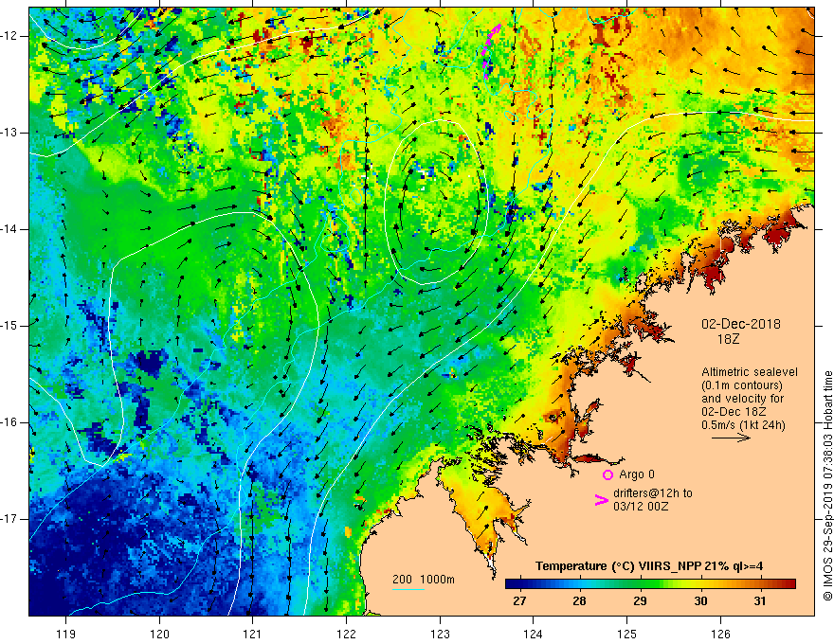This screenshot has width=834, height=644.
Task: Click the '0.5m/s (1kt 24h)' text
Action: [x=743, y=424]
